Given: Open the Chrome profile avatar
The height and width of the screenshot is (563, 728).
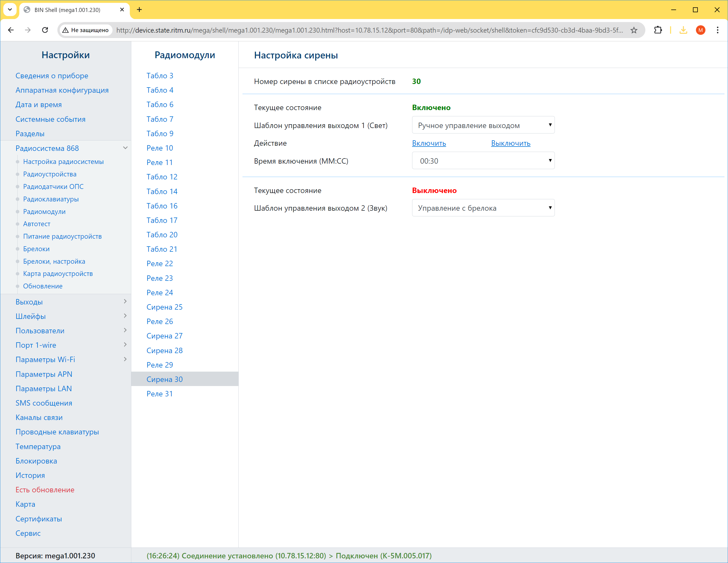Looking at the screenshot, I should (700, 30).
